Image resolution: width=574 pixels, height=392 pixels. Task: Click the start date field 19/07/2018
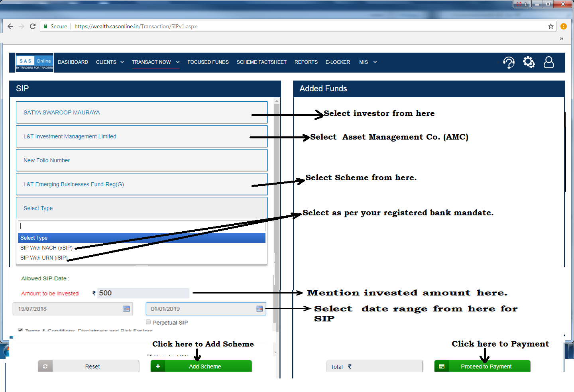(73, 309)
